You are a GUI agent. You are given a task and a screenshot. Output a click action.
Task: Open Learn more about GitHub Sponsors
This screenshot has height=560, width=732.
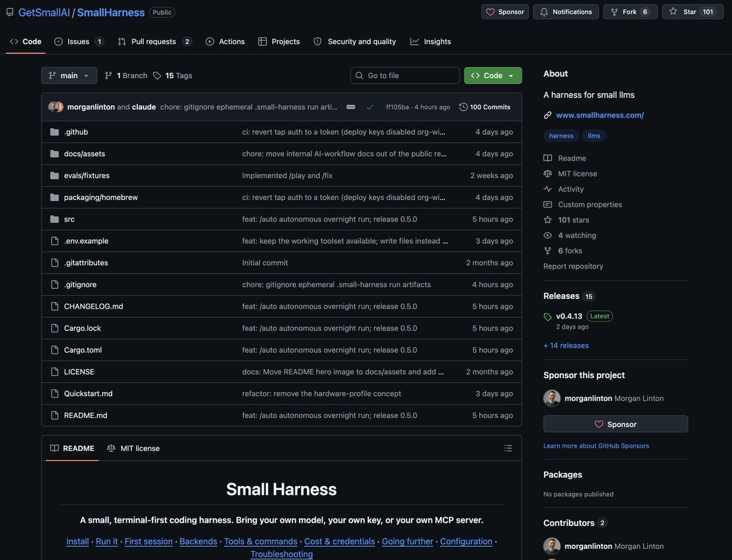596,446
